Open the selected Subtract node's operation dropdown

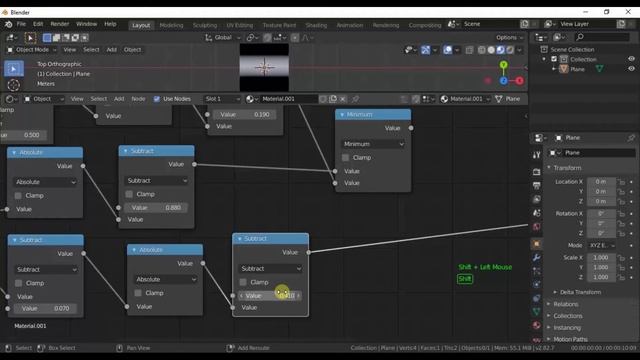270,269
